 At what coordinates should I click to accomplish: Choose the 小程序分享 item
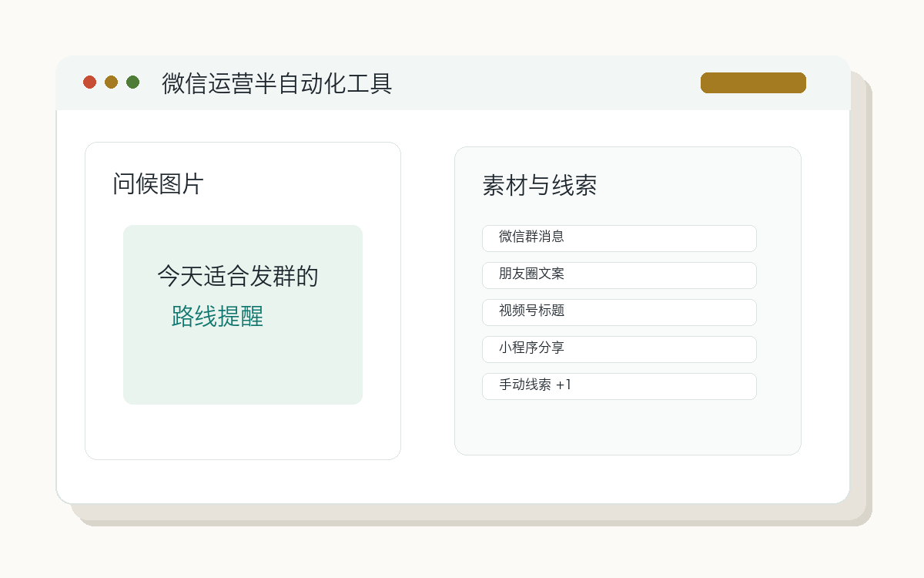(619, 349)
